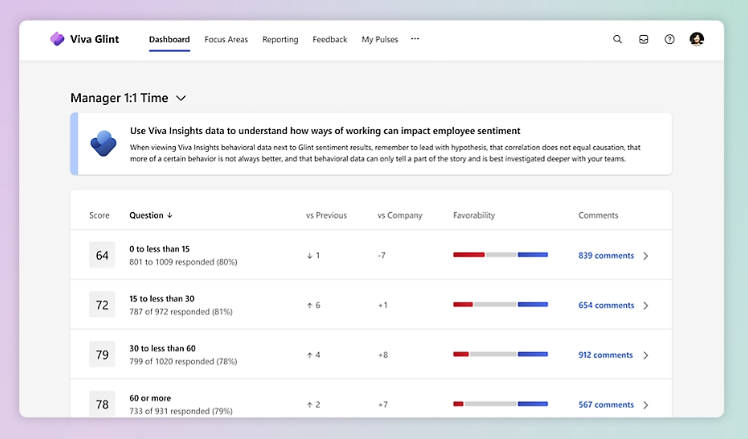Click the Viva Insights heart icon
This screenshot has width=748, height=439.
click(x=104, y=143)
